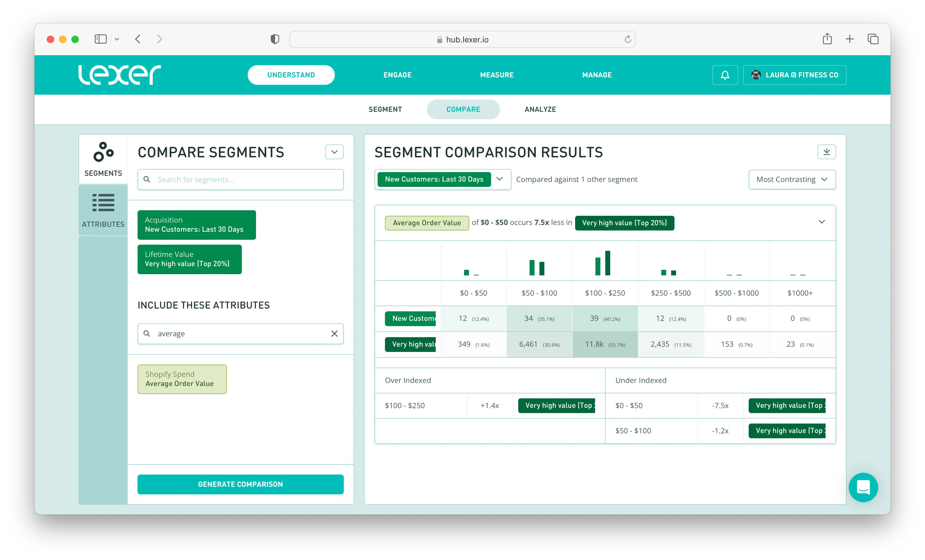Reload page with the refresh icon
This screenshot has width=925, height=560.
628,39
